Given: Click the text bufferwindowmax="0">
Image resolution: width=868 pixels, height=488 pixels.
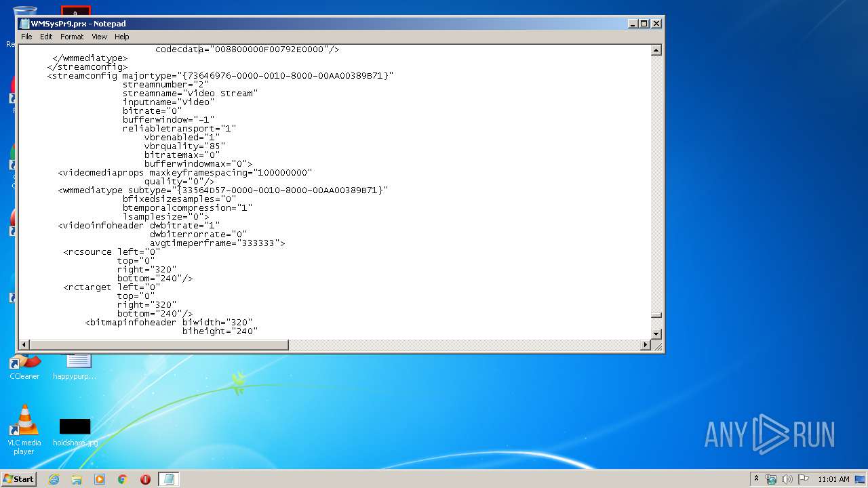Looking at the screenshot, I should coord(198,163).
